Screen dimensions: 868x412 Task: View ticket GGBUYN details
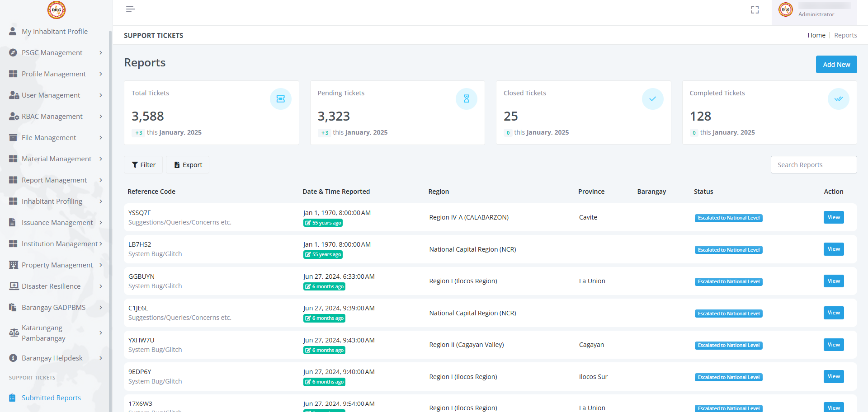pos(834,281)
